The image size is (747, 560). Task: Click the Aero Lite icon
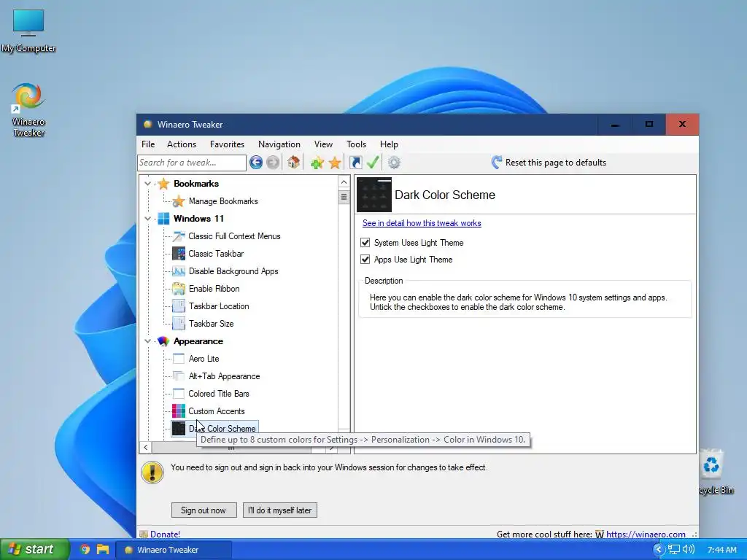click(179, 359)
